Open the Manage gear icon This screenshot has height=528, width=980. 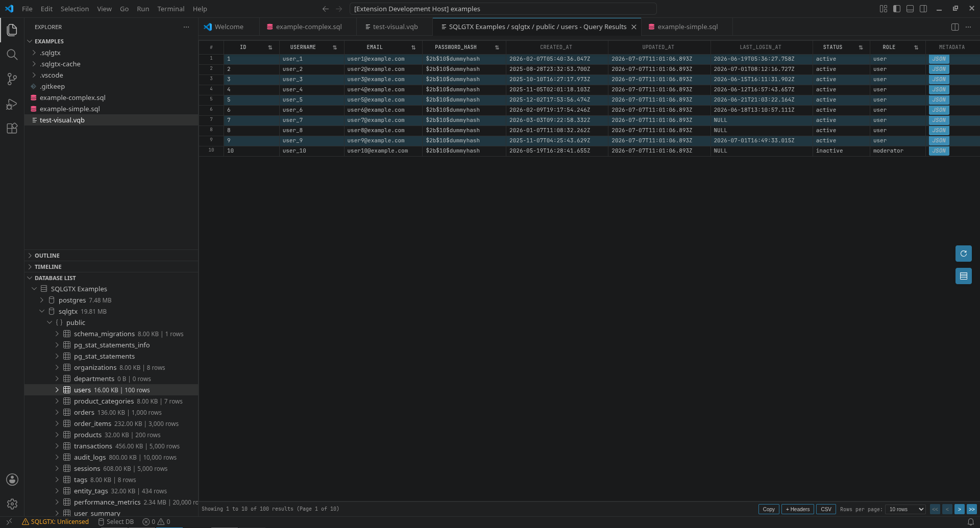click(12, 504)
